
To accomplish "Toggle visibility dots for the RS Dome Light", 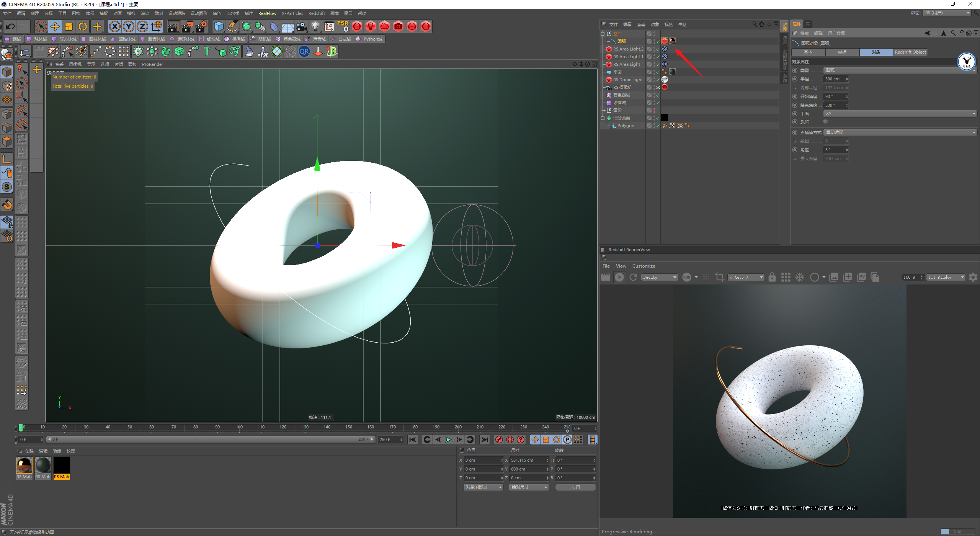I will pos(654,80).
